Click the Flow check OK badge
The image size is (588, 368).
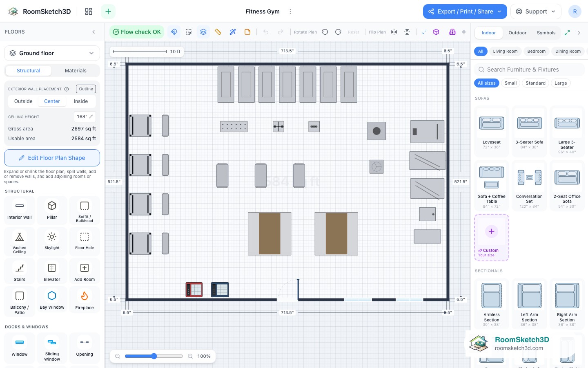point(137,32)
